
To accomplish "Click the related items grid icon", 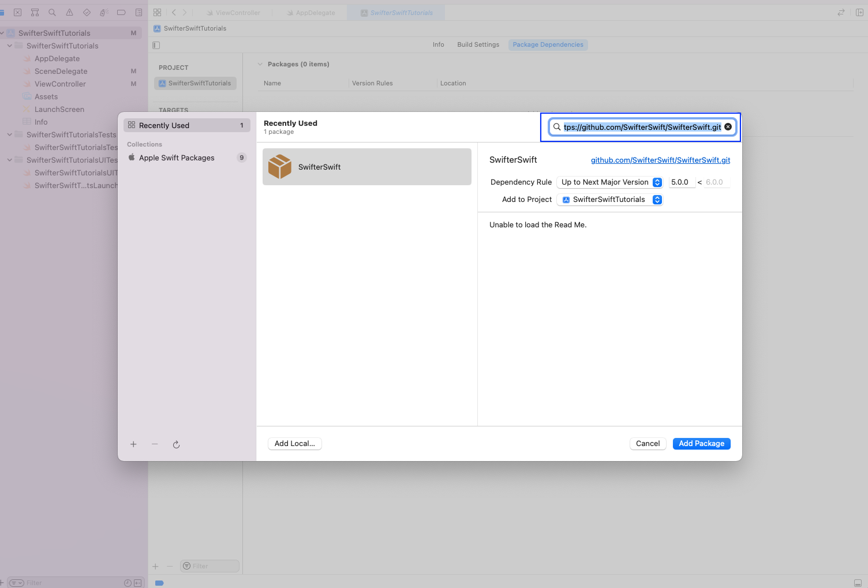I will [158, 12].
